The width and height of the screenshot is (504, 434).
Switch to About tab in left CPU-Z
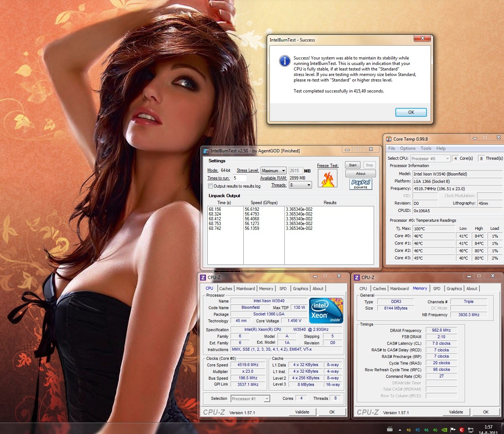(x=318, y=289)
